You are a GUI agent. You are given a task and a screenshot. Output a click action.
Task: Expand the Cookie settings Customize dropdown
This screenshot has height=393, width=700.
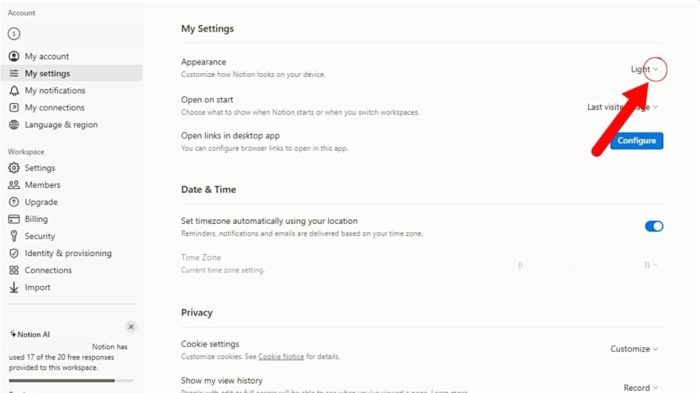[634, 349]
